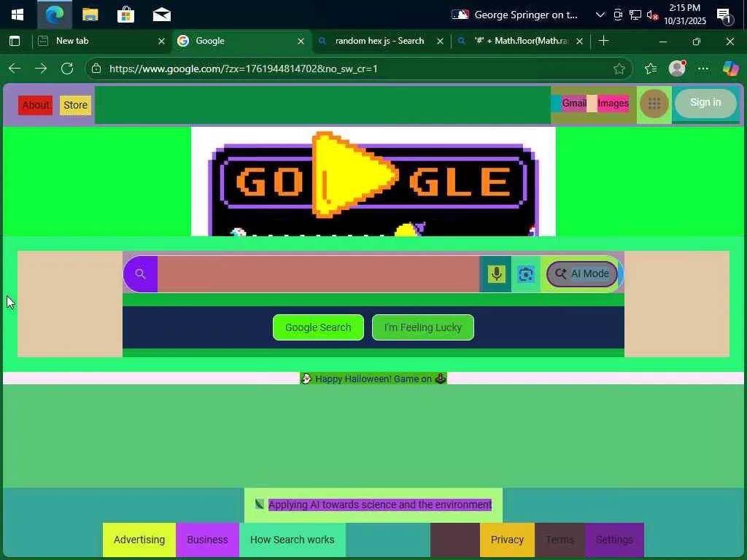Image resolution: width=747 pixels, height=560 pixels.
Task: Open the Mail app on the taskbar
Action: click(x=161, y=15)
